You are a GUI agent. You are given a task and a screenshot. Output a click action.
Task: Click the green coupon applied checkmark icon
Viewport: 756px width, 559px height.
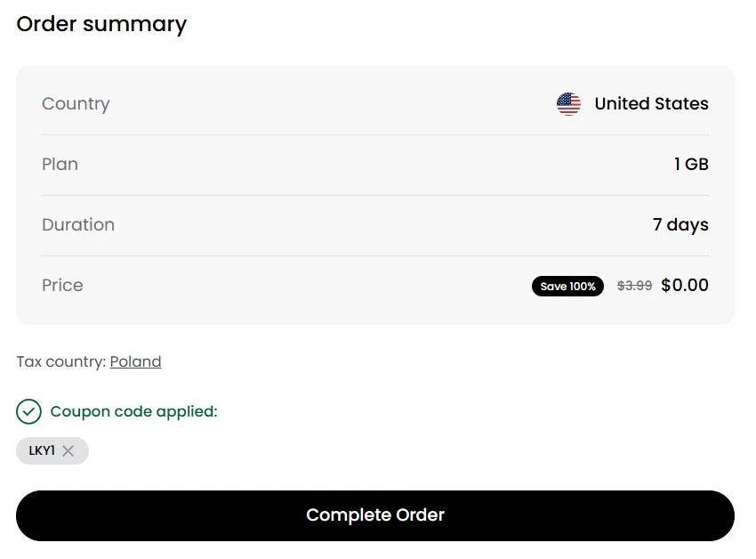tap(28, 411)
